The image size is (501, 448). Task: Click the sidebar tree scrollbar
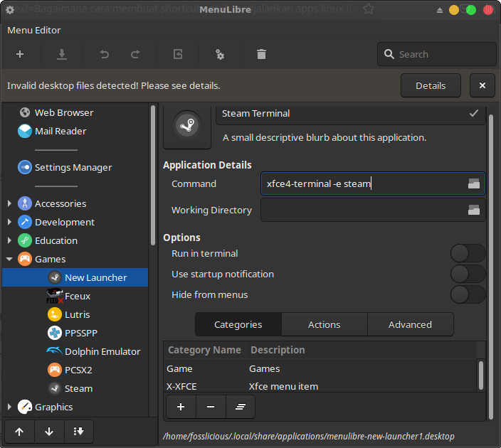153,175
